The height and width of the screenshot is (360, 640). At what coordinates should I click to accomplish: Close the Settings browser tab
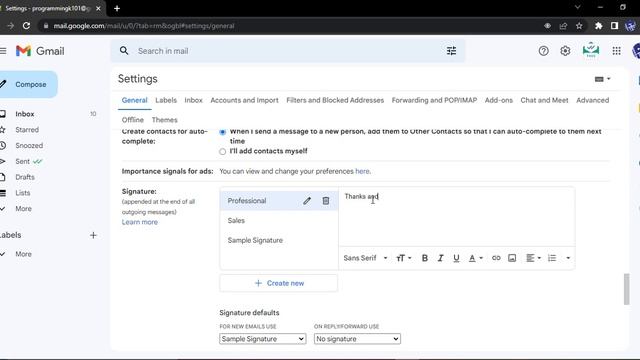(98, 8)
